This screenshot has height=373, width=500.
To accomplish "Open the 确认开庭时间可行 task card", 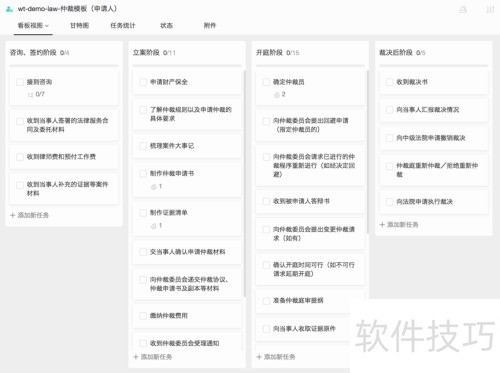I will pos(310,269).
